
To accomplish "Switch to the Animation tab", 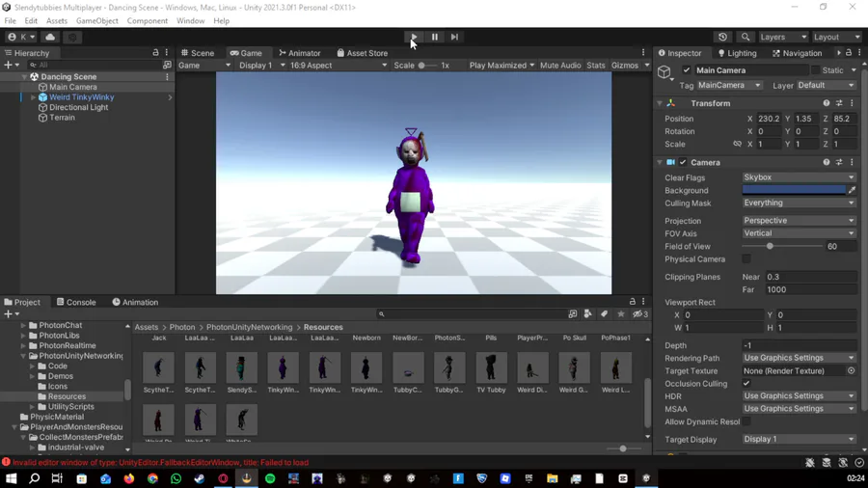I will pyautogui.click(x=135, y=302).
